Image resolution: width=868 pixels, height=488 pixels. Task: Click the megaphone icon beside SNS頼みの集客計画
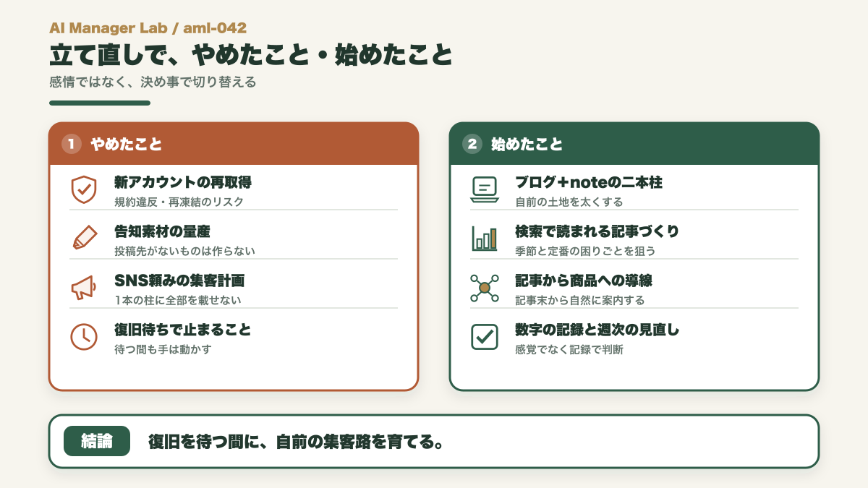click(x=84, y=287)
